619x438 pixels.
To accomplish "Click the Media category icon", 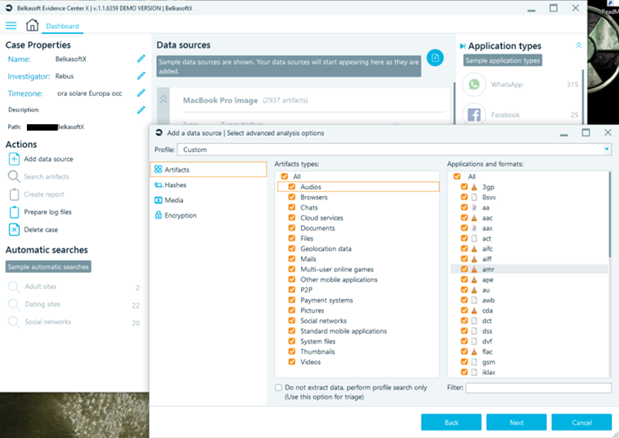I will pos(158,200).
